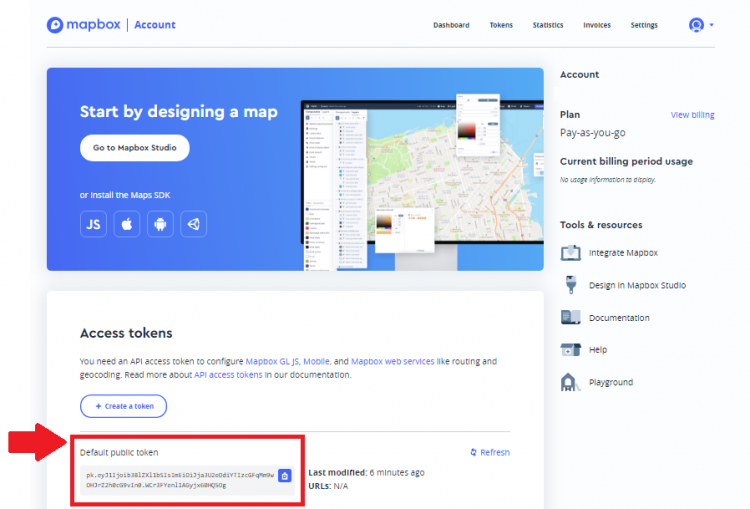
Task: Open Design in Mapbox Studio resource link
Action: click(637, 285)
